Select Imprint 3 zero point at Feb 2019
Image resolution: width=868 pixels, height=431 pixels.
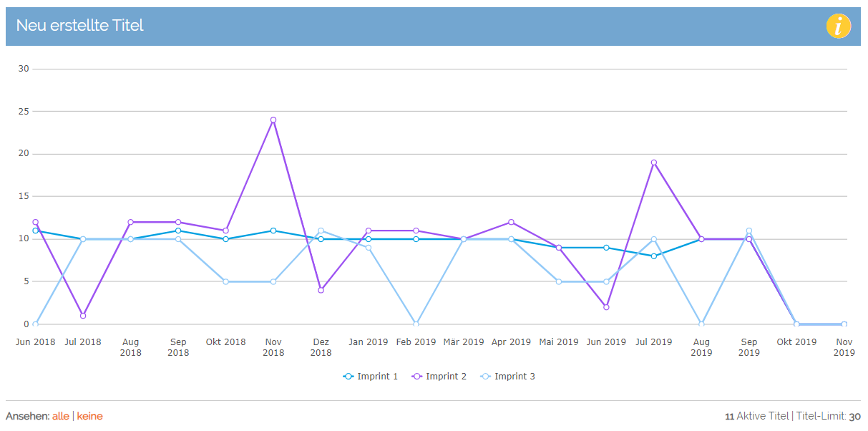[416, 324]
